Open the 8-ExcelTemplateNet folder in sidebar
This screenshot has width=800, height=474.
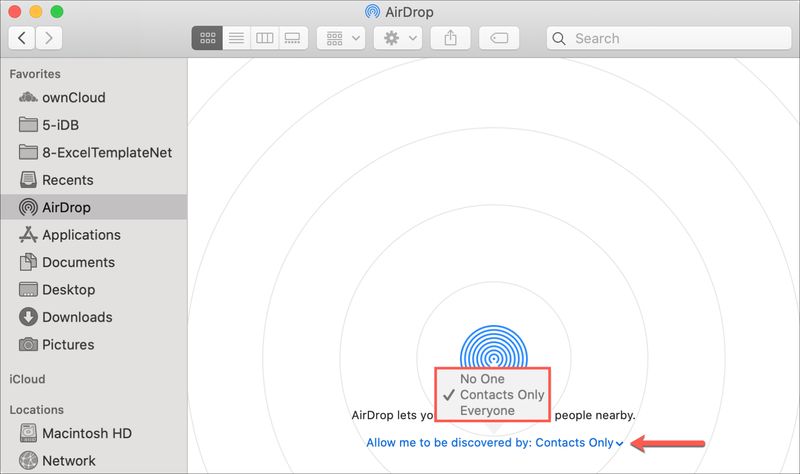tap(94, 153)
